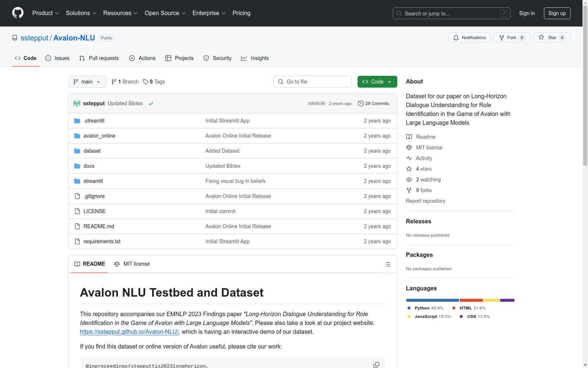Fork the repository
Image resolution: width=588 pixels, height=368 pixels.
(512, 38)
